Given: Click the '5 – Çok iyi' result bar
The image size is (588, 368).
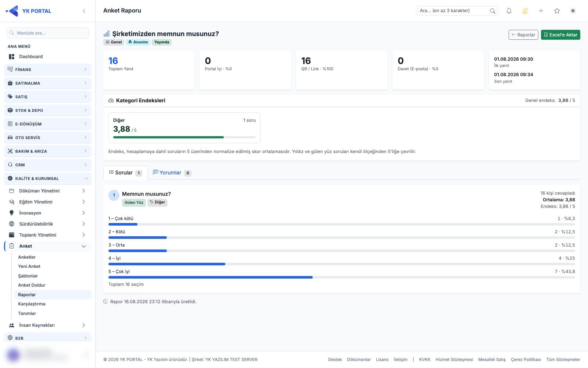Looking at the screenshot, I should point(342,277).
